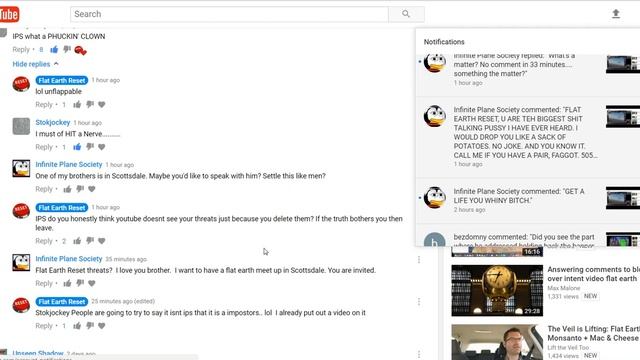Open 'The Veil is Lifting: Flat Earth' video title
The width and height of the screenshot is (640, 360).
click(x=593, y=333)
